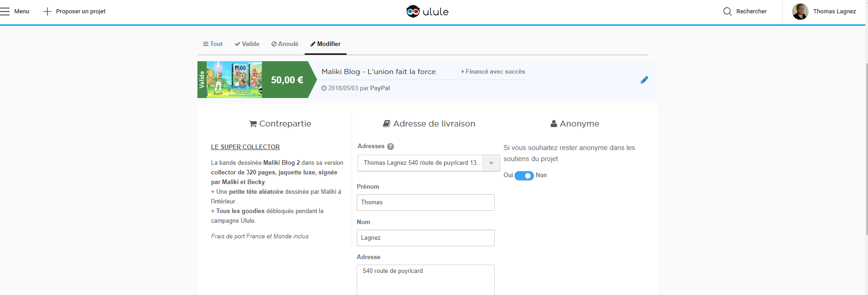Image resolution: width=868 pixels, height=295 pixels.
Task: Click the hamburger Menu icon
Action: tap(5, 12)
